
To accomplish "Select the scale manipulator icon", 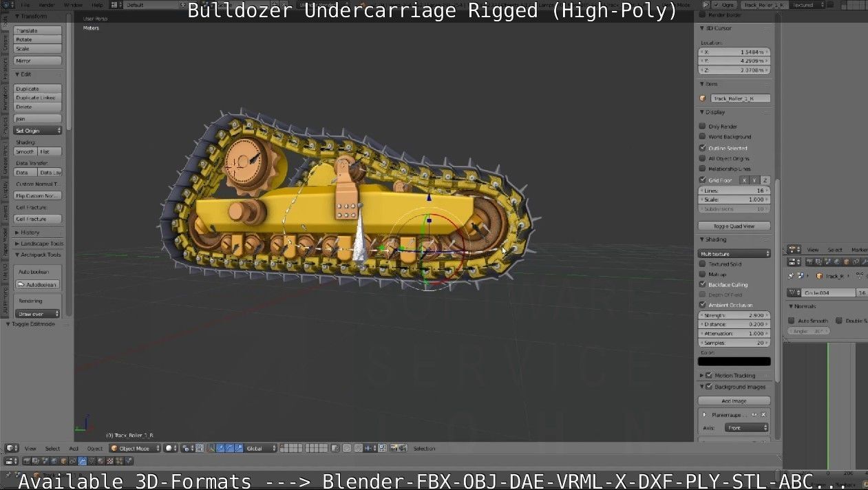I will click(x=239, y=448).
